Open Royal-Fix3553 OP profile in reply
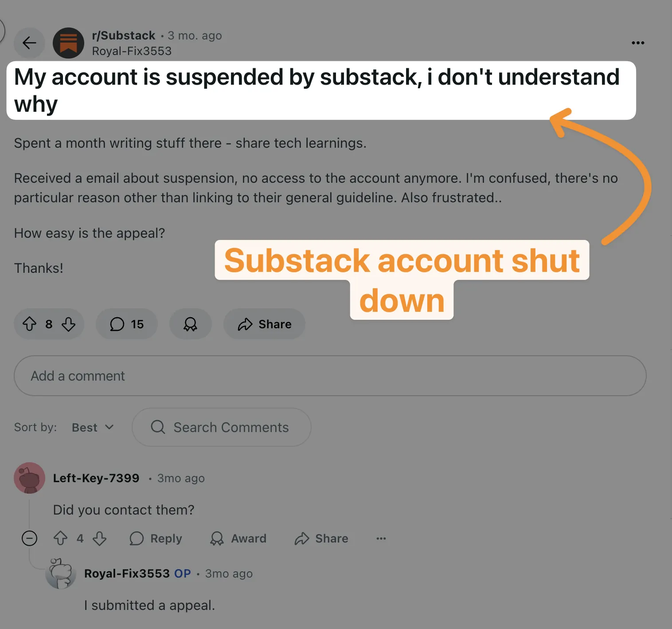The width and height of the screenshot is (672, 629). click(127, 574)
